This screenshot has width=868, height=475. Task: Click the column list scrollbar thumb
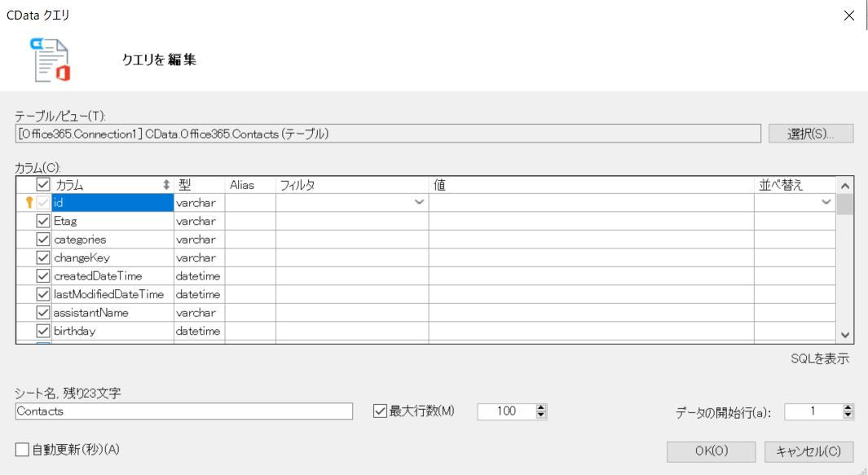844,205
